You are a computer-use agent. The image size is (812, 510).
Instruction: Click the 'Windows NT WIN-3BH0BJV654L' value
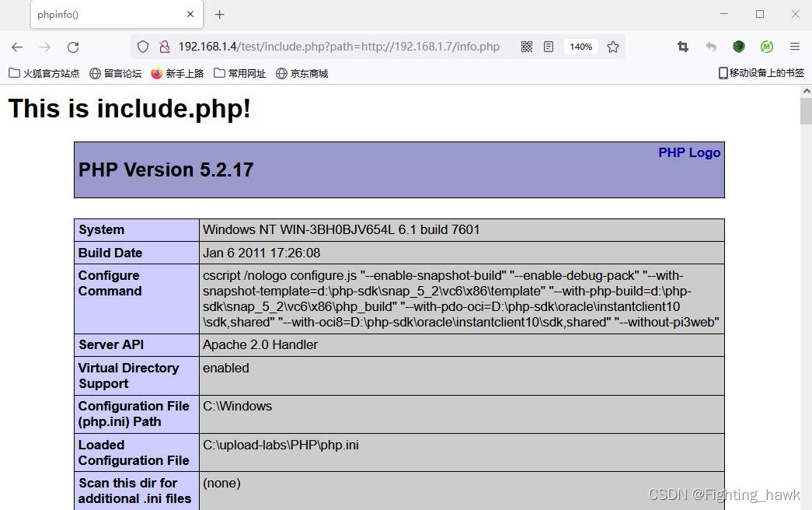(x=341, y=229)
